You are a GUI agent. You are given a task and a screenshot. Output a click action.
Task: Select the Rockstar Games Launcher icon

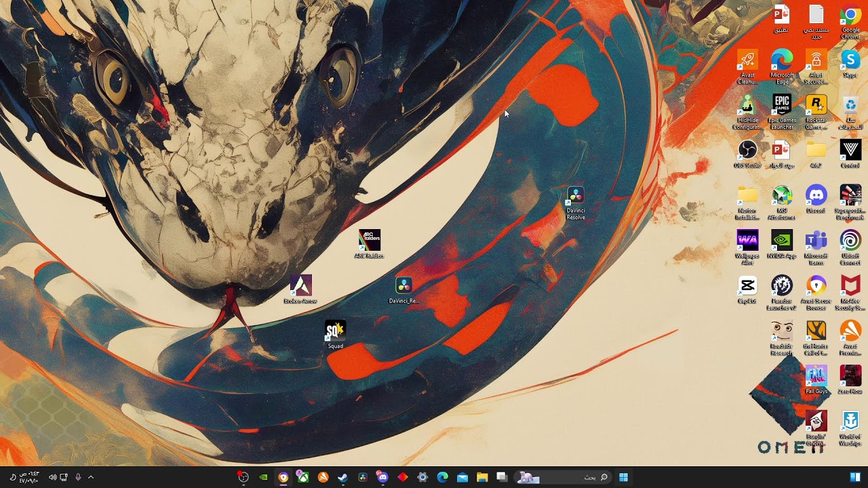(x=816, y=113)
